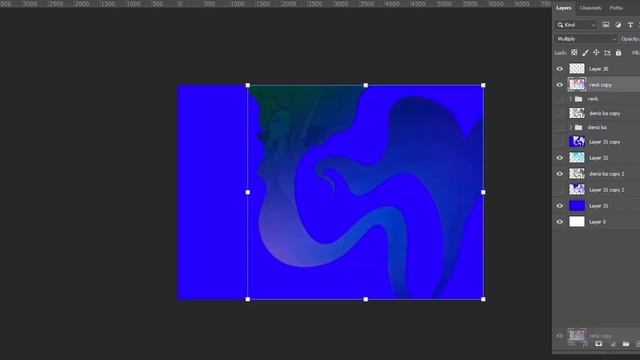Expand the deniz kız group chevron
Viewport: 640px width, 360px height.
pos(571,127)
